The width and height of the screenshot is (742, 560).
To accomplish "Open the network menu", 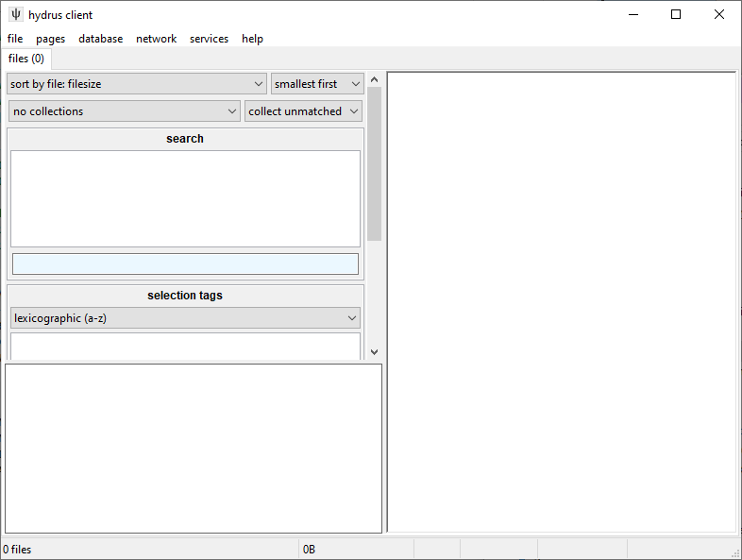I will pyautogui.click(x=156, y=39).
